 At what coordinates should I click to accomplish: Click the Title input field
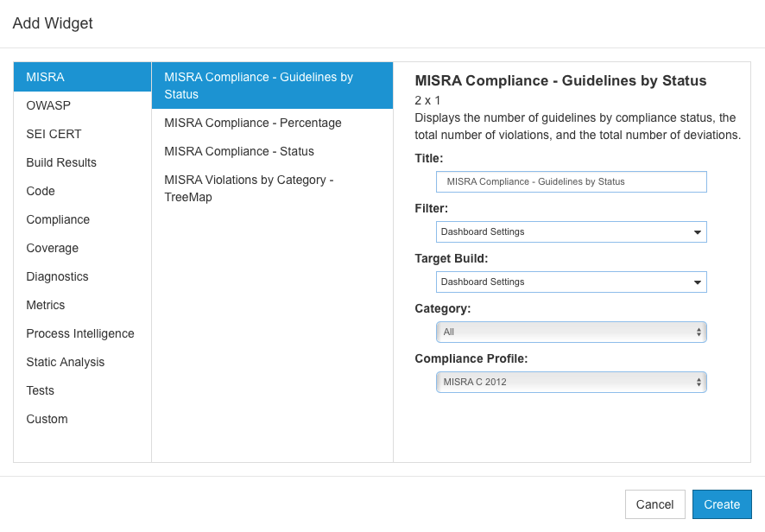pos(572,181)
